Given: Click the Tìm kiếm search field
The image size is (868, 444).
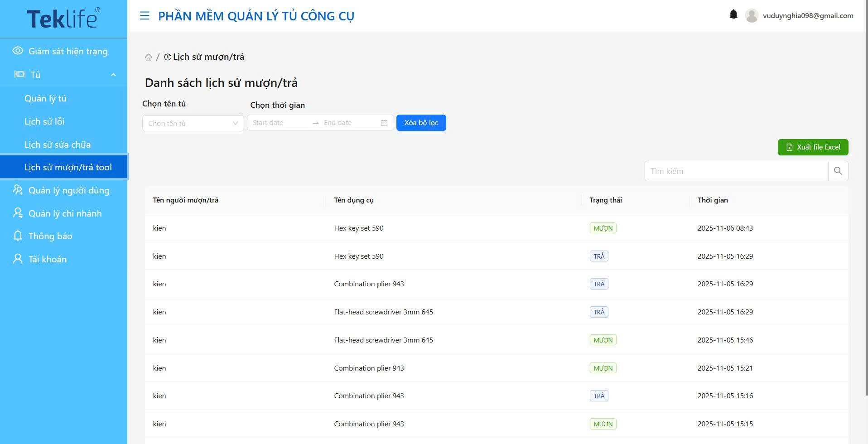Looking at the screenshot, I should click(736, 171).
